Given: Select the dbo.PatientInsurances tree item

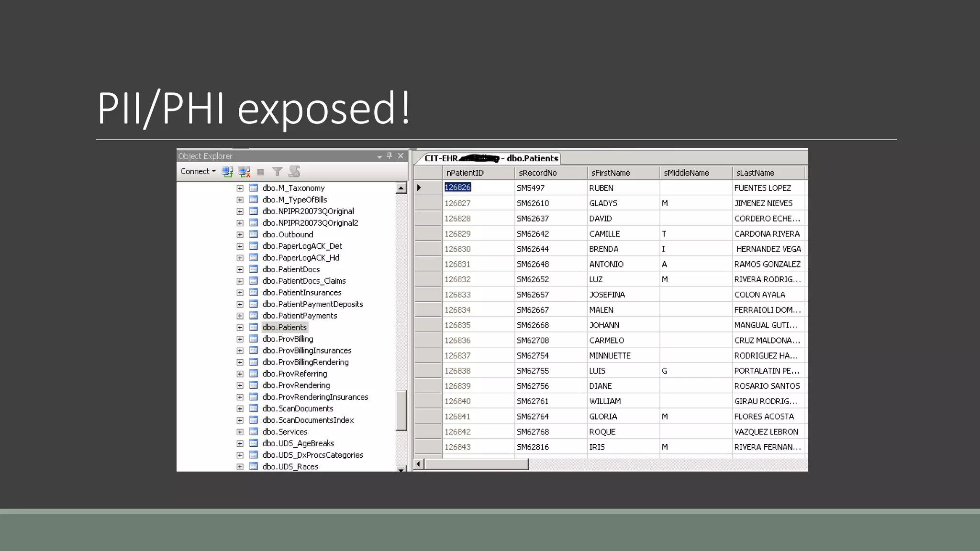Looking at the screenshot, I should (301, 293).
